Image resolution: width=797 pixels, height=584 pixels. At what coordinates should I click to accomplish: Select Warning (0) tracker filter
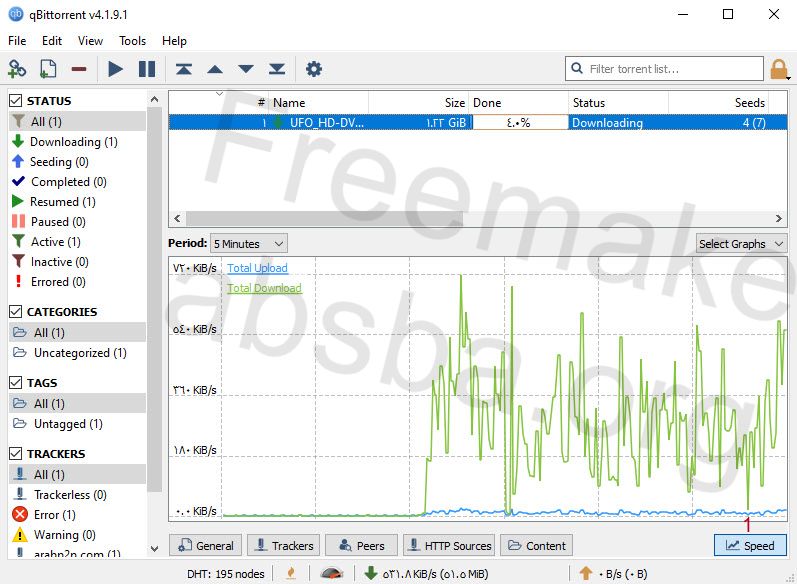77,535
